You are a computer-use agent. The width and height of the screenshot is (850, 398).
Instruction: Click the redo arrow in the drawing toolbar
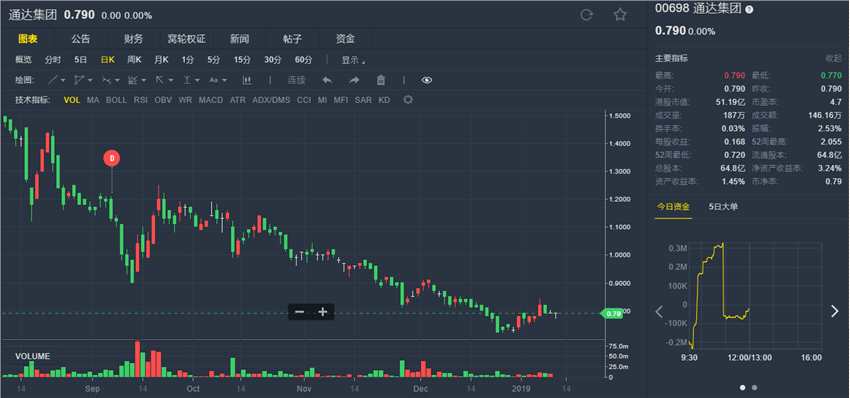354,80
